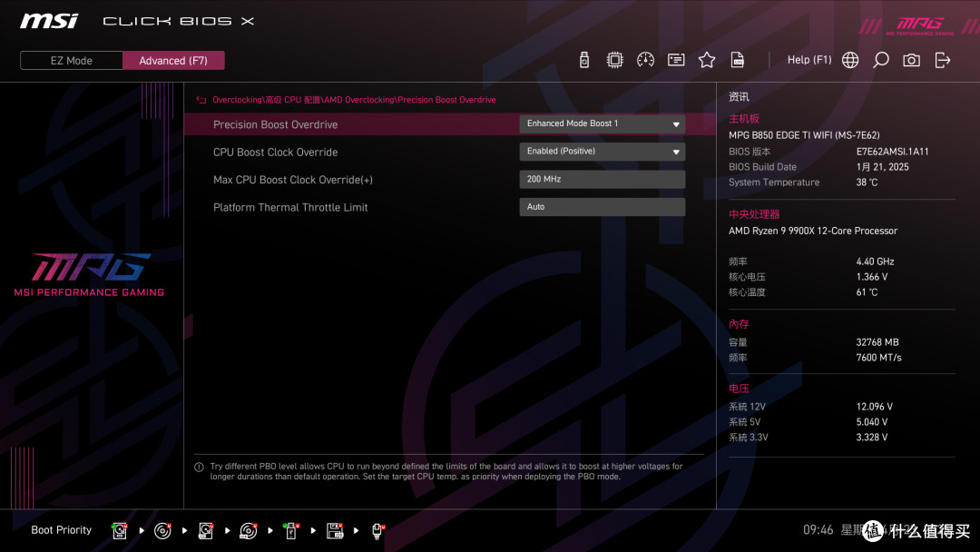Select the floppy disk boot device

(335, 531)
